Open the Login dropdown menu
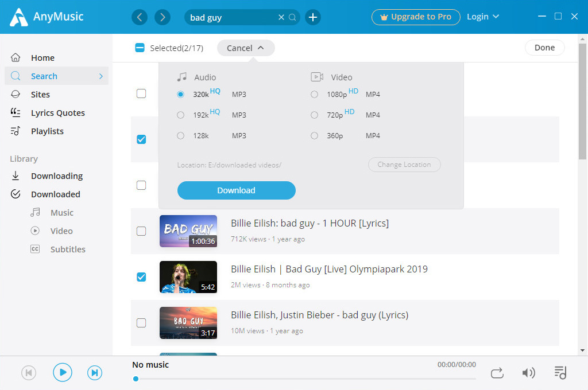588x390 pixels. click(x=483, y=17)
